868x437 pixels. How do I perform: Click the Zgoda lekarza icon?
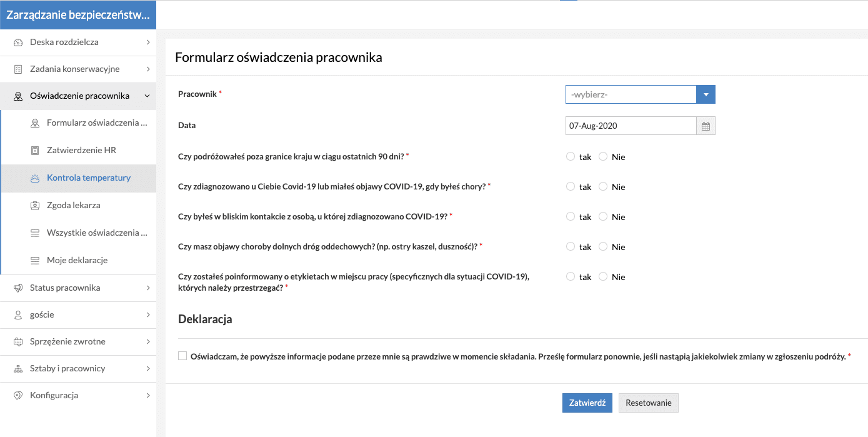(35, 206)
